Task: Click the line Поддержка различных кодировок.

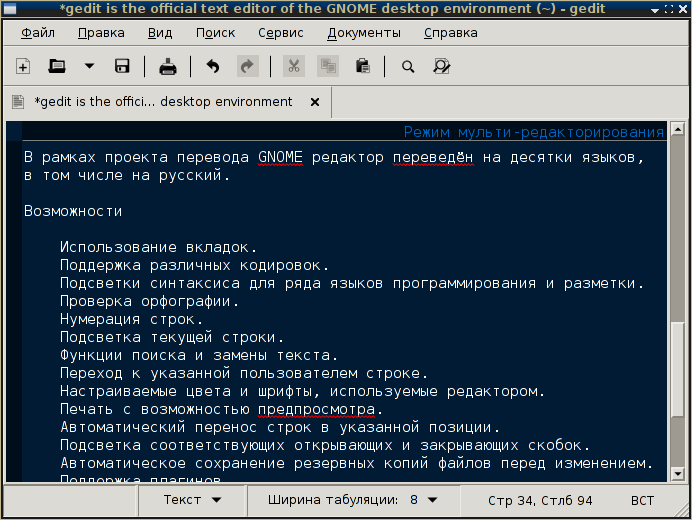Action: [194, 265]
